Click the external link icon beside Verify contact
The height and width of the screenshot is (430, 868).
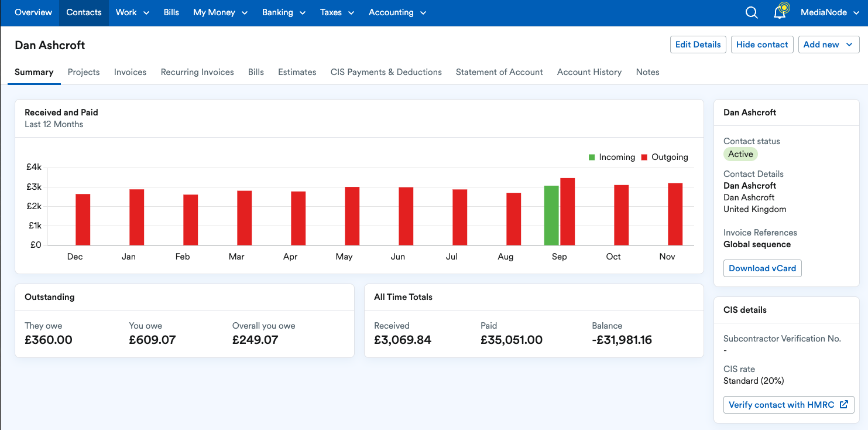pos(844,404)
